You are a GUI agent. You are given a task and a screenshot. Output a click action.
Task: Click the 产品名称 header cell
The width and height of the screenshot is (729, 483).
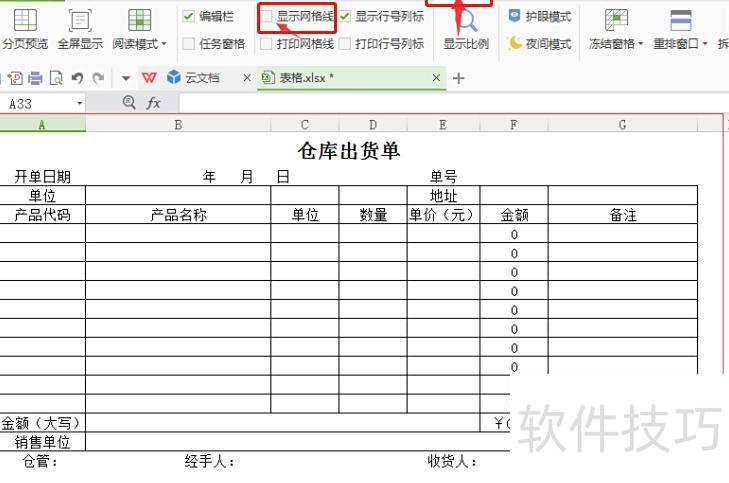178,215
